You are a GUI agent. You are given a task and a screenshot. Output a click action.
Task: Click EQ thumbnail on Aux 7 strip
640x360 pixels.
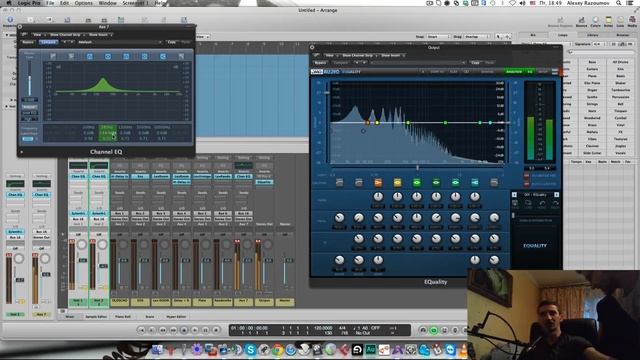click(x=243, y=165)
